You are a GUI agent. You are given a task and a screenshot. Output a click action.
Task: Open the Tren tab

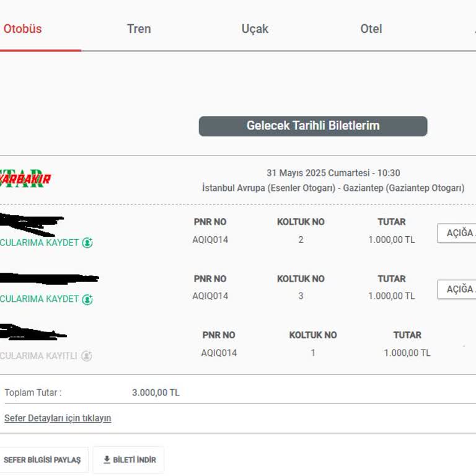[x=139, y=29]
